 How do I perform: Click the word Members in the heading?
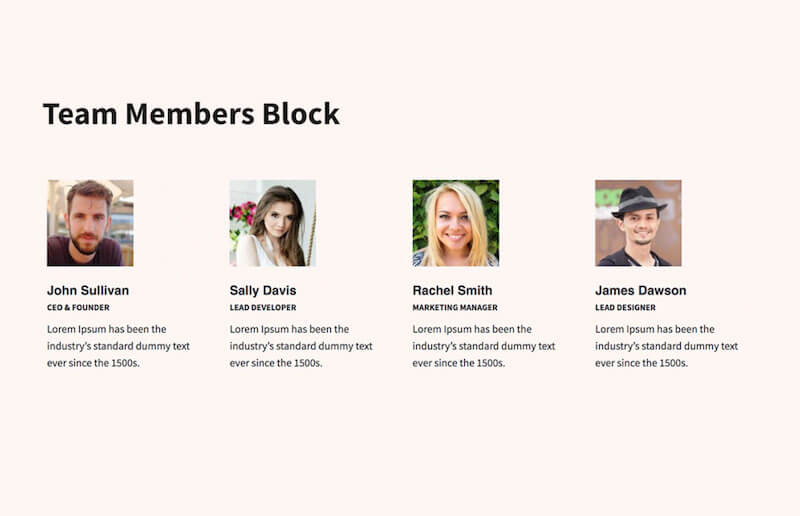(190, 114)
